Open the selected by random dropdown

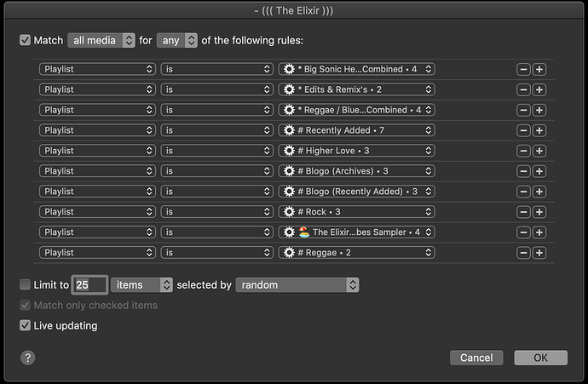tap(297, 285)
